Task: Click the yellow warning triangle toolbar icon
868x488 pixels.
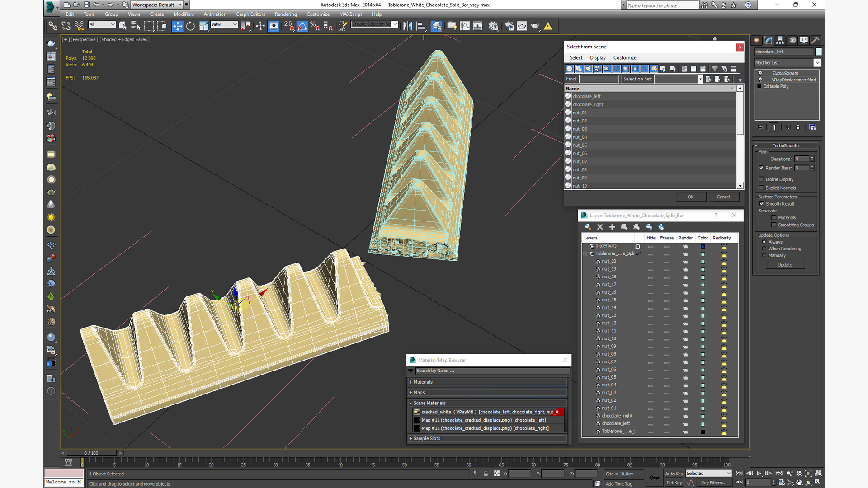Action: [x=548, y=26]
